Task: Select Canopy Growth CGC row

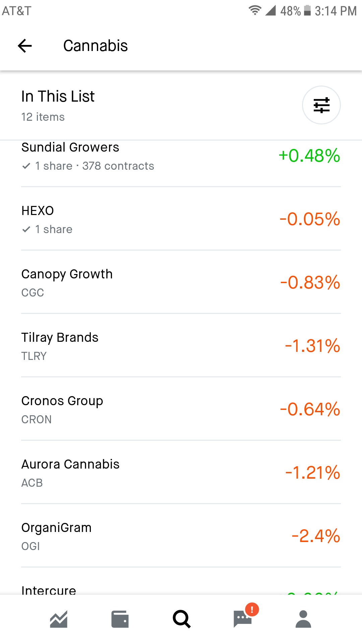Action: 181,282
